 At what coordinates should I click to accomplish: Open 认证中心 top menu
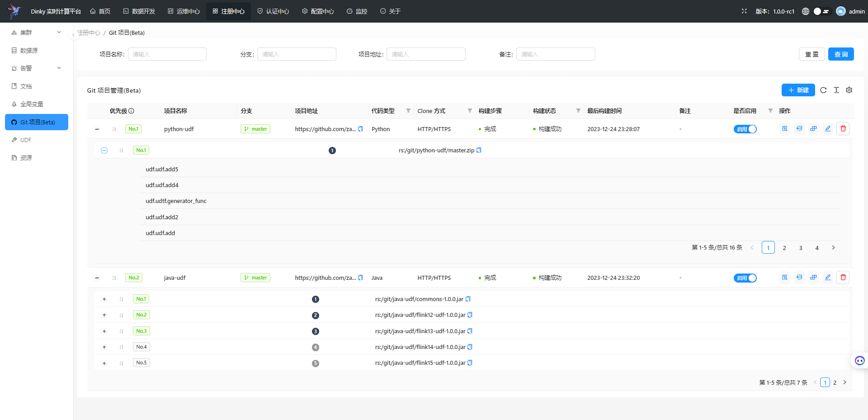273,11
